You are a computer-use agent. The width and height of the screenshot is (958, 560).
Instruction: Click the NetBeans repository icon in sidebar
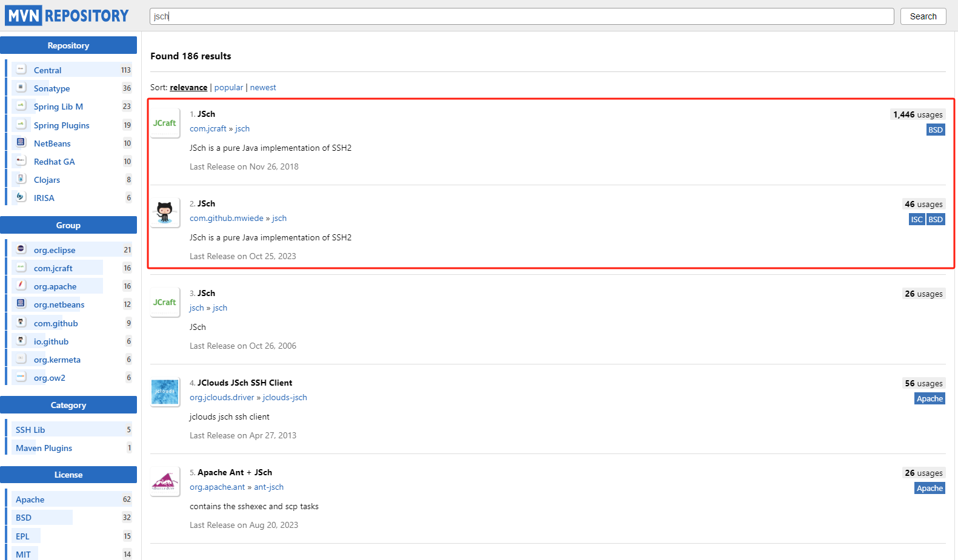(x=21, y=143)
